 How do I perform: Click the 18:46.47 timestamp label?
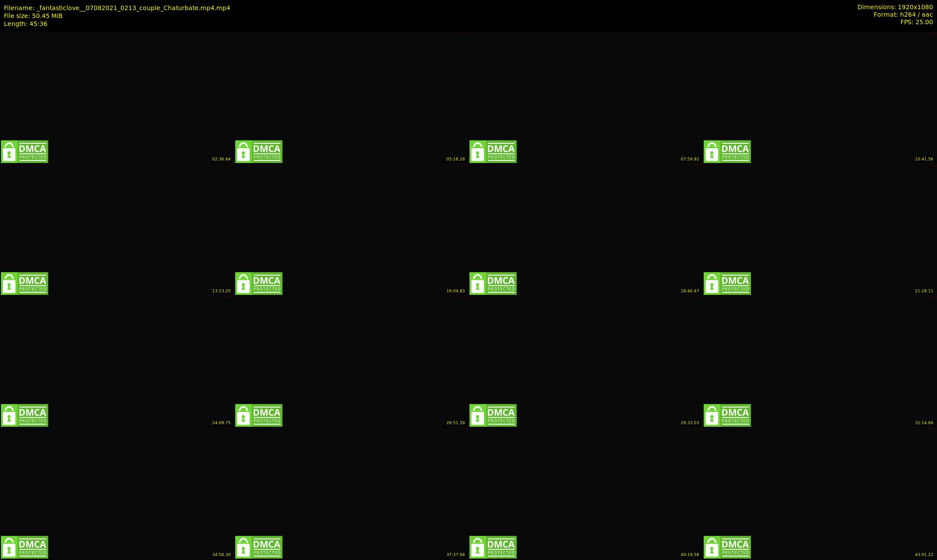pos(690,291)
